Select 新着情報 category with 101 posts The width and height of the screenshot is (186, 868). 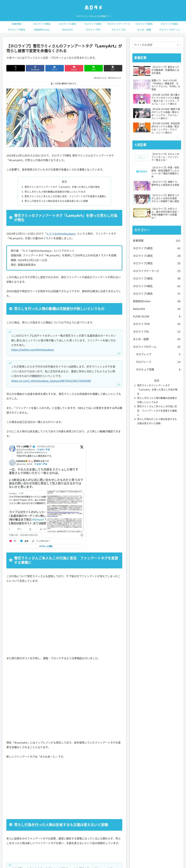pos(157,241)
